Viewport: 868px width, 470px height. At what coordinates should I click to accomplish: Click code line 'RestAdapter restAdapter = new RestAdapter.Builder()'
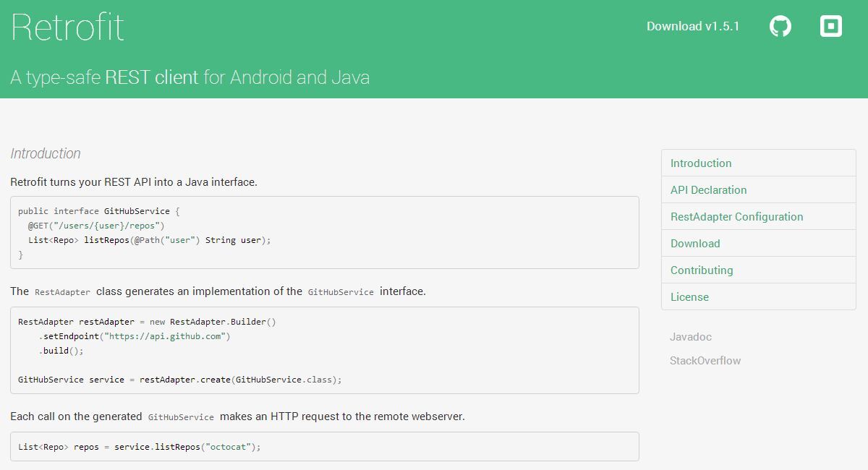tap(147, 322)
